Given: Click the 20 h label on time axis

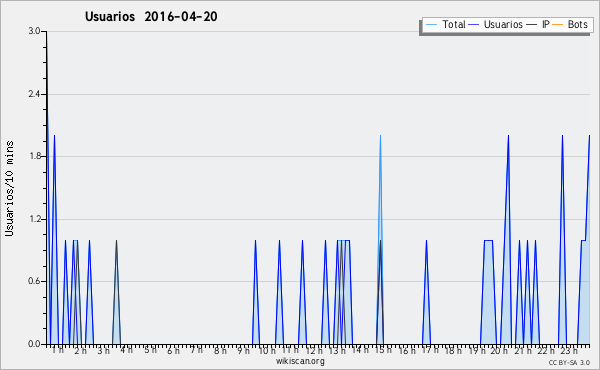Looking at the screenshot, I should pos(499,350).
